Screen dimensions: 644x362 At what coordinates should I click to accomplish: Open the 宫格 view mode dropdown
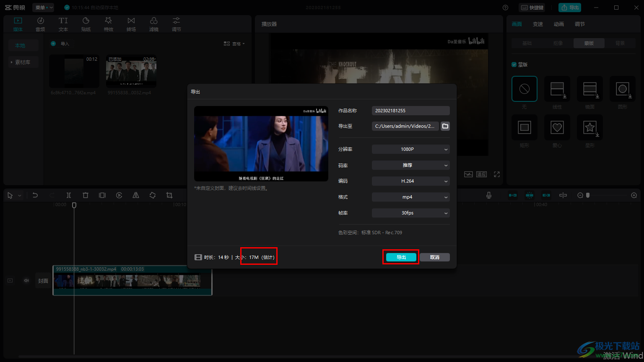point(234,44)
